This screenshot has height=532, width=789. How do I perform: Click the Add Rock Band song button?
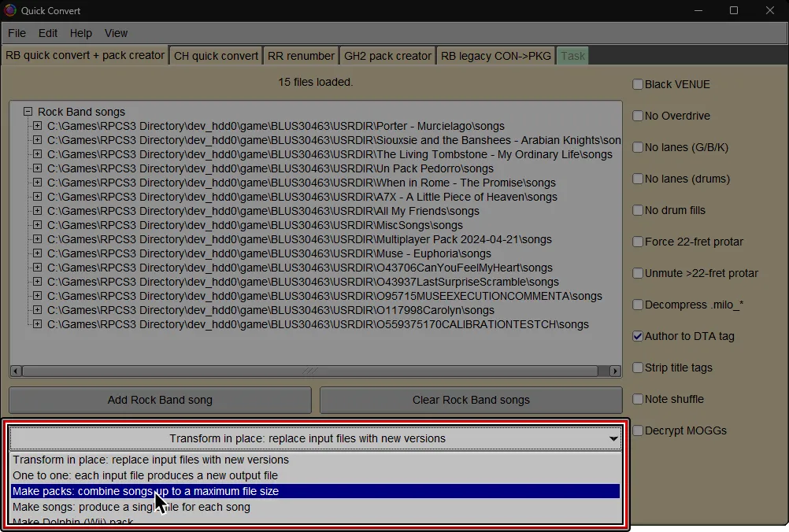[x=160, y=400]
